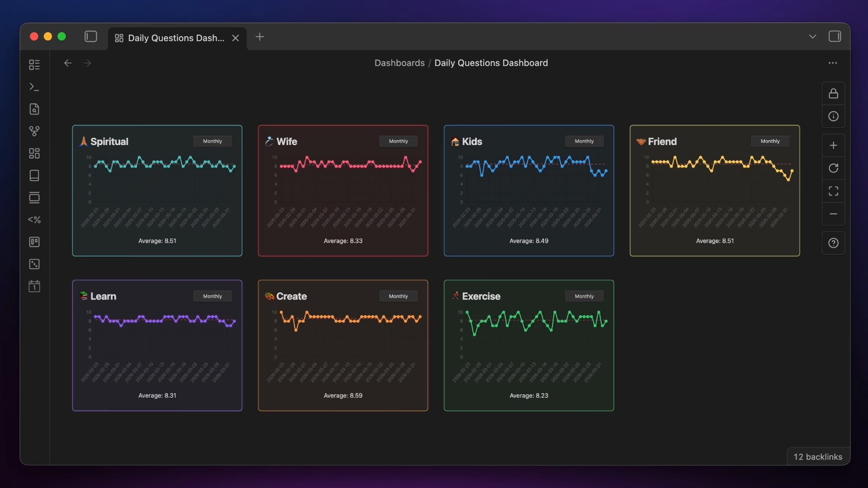Click the graph view icon in sidebar
The width and height of the screenshot is (868, 488).
(x=34, y=131)
